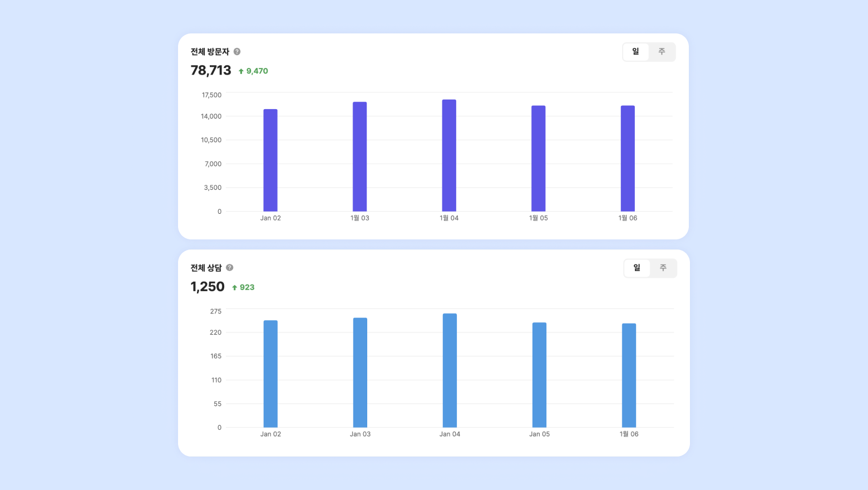Image resolution: width=868 pixels, height=490 pixels.
Task: Click the 1월 06 bar in consultations chart
Action: [629, 375]
